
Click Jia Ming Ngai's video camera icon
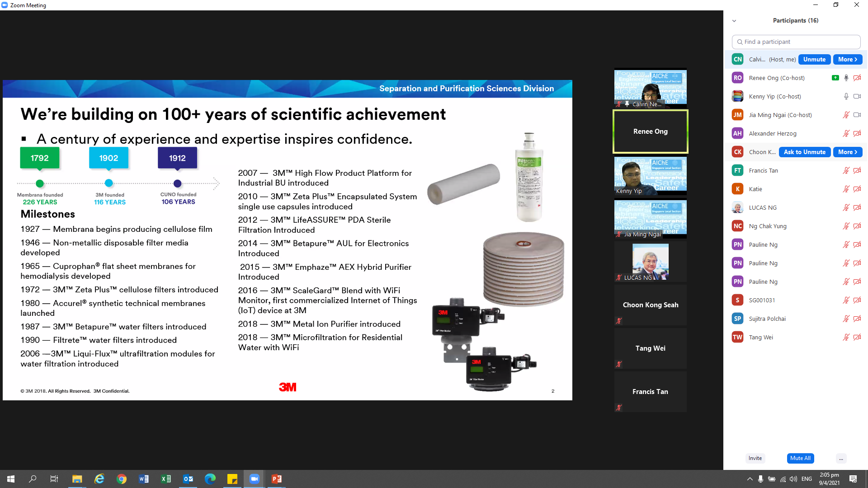pos(857,115)
